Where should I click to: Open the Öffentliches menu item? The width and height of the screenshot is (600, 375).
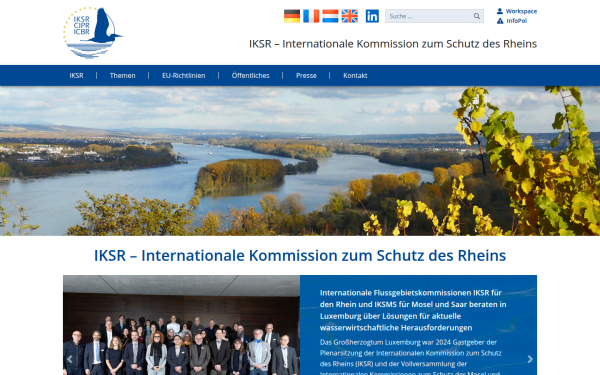(x=251, y=75)
